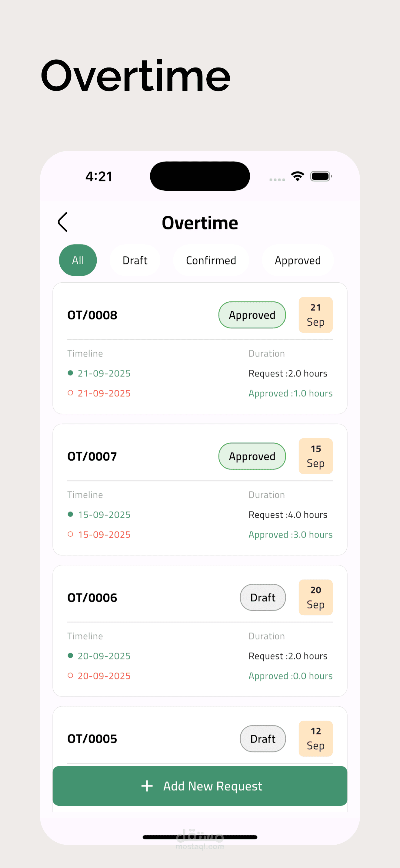Screen dimensions: 400x868
Task: Tap the Wi-Fi status icon
Action: (298, 176)
